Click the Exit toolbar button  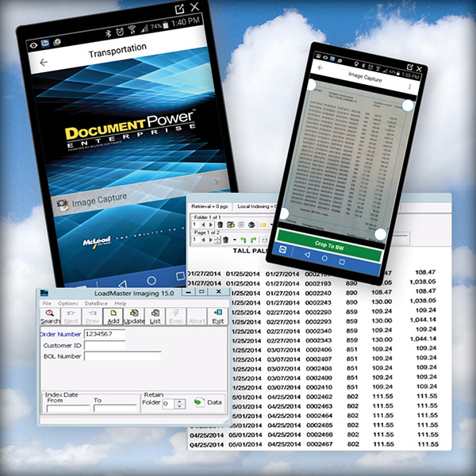(217, 317)
